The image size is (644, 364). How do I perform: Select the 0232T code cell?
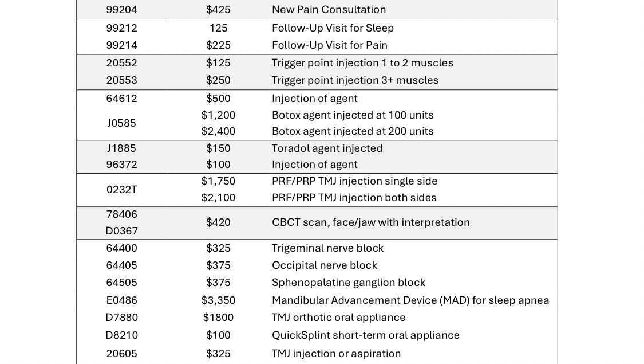tap(121, 190)
